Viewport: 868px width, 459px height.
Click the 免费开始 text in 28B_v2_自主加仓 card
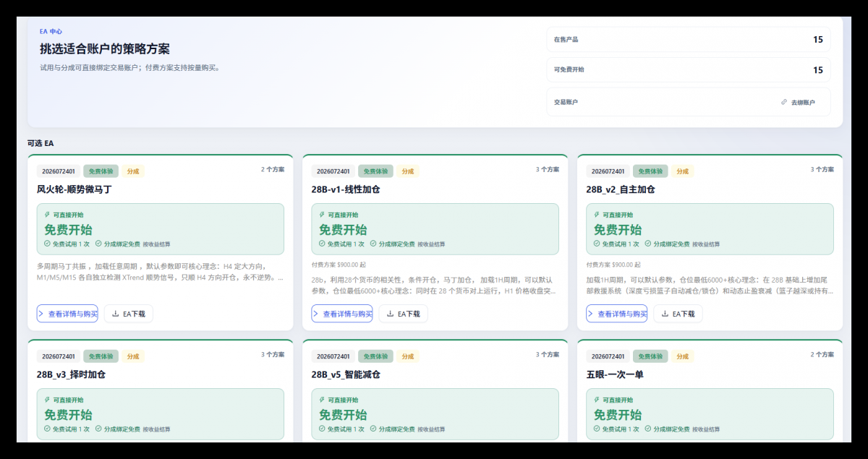click(x=618, y=230)
